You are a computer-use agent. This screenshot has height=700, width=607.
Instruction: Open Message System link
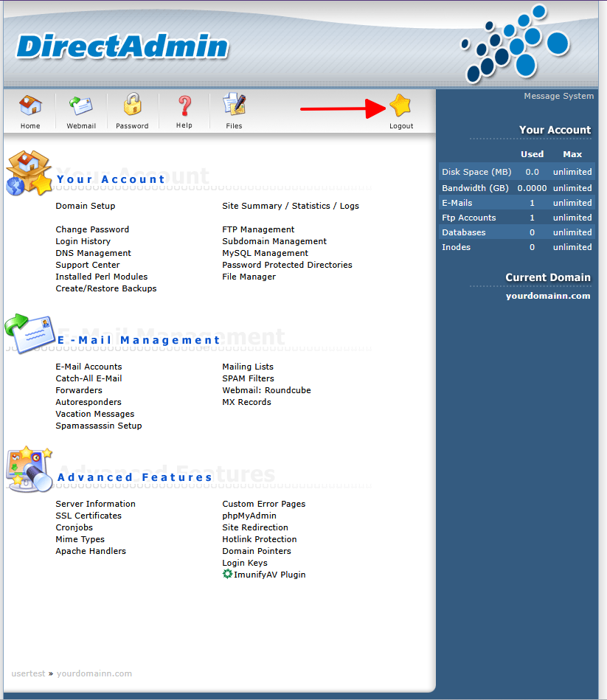[x=559, y=96]
